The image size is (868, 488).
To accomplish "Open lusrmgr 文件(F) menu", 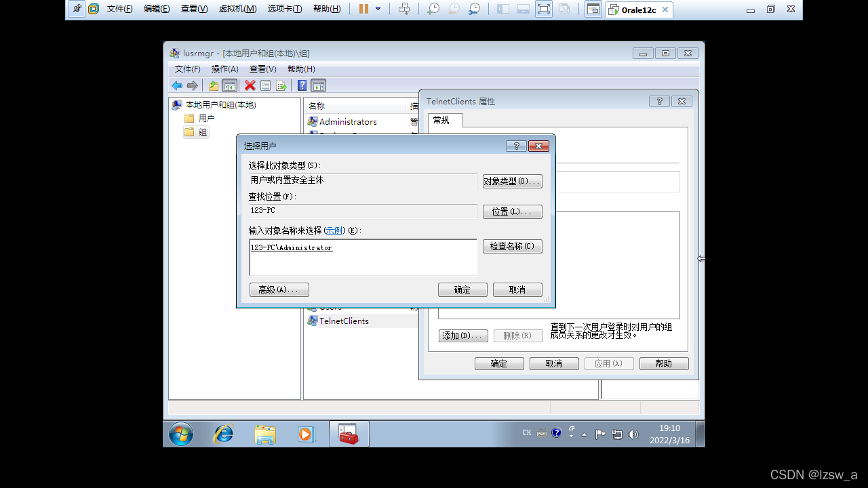I will [187, 69].
